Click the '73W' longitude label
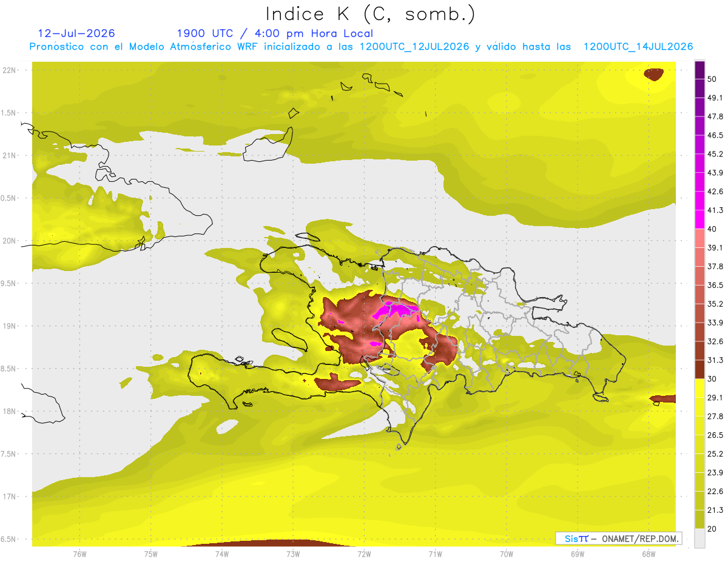 tap(293, 554)
